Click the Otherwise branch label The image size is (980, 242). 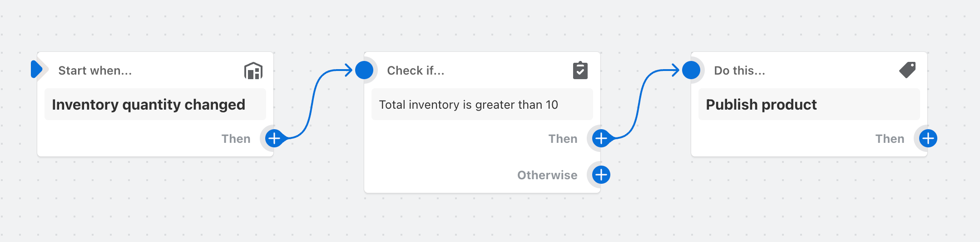(x=547, y=175)
